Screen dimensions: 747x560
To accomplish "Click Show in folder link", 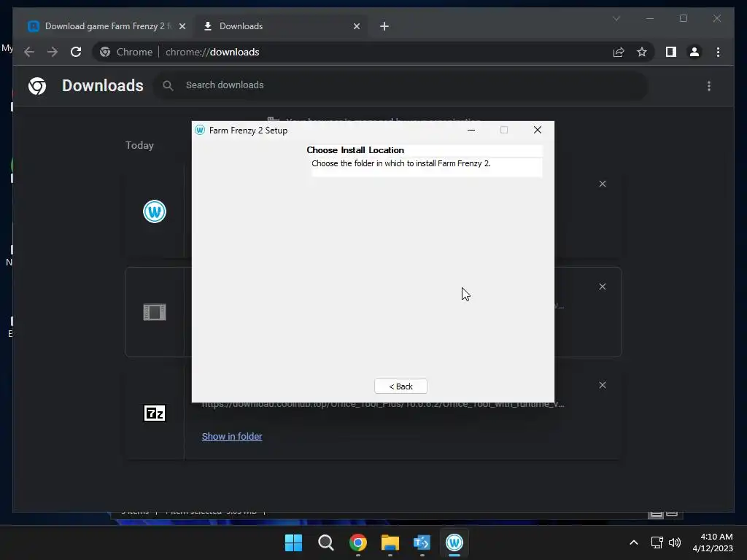I will tap(231, 436).
